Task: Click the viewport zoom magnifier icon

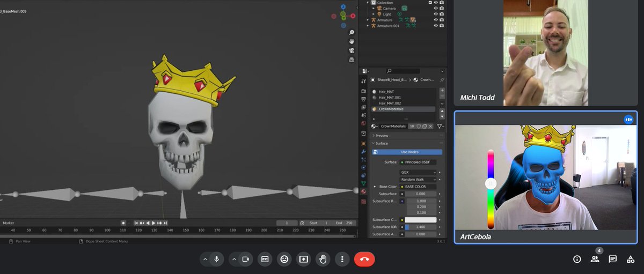Action: coord(352,33)
